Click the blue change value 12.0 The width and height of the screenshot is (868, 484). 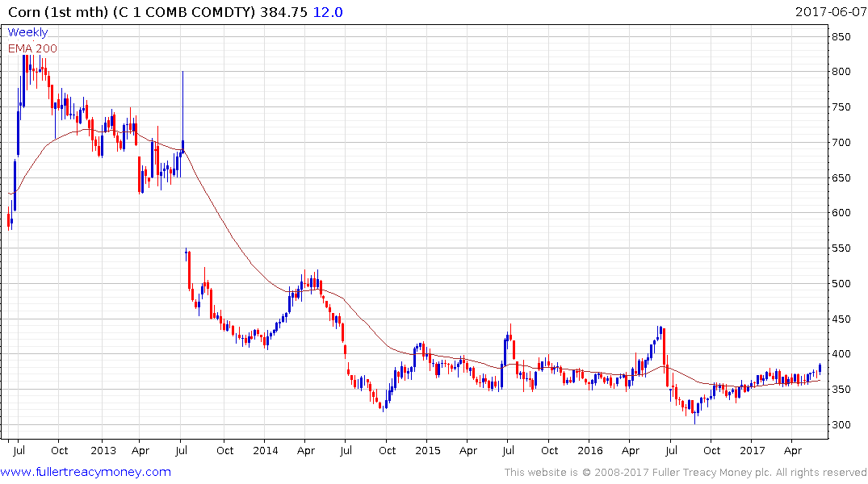(x=328, y=12)
